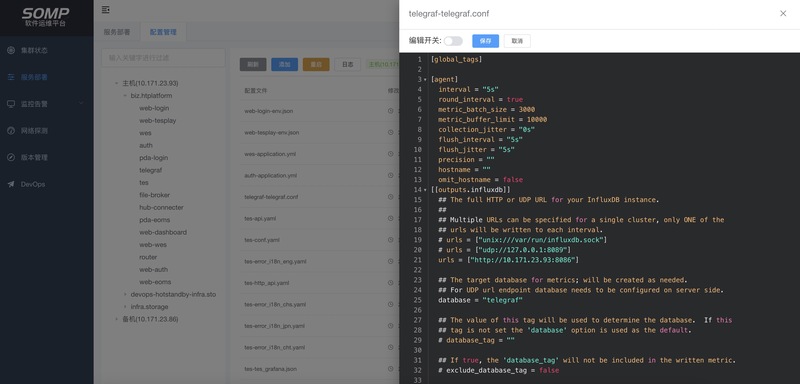Expand the 备机(10.171.23.86) tree node

click(x=116, y=319)
